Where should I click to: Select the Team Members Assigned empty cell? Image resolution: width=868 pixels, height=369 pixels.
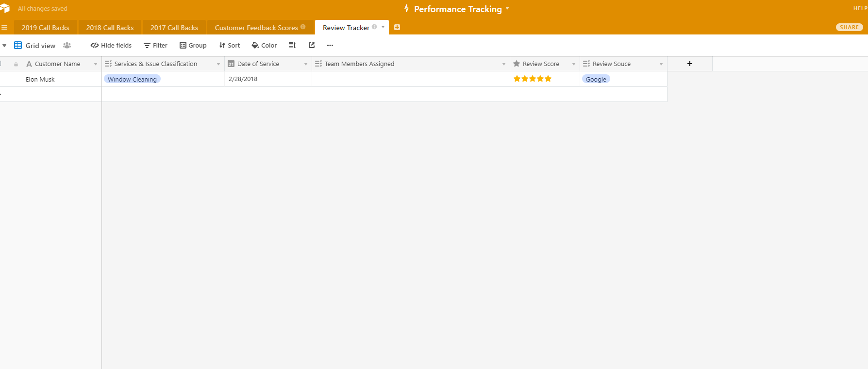pyautogui.click(x=410, y=79)
